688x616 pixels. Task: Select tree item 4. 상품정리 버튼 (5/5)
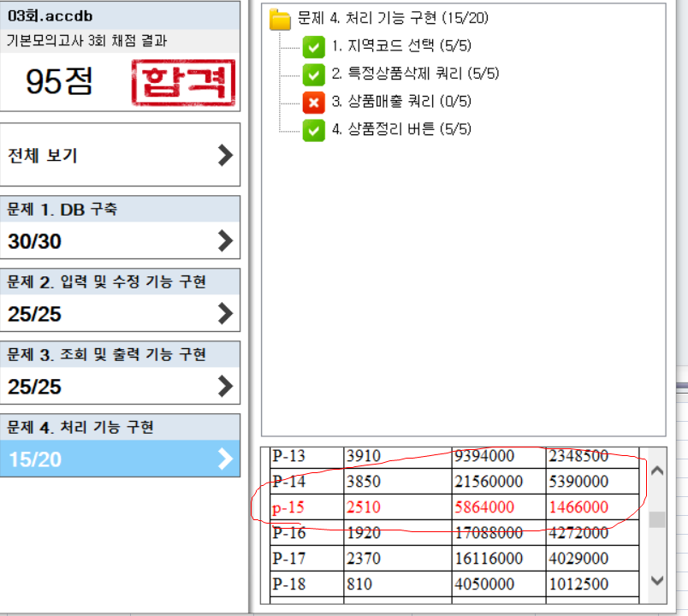point(402,129)
